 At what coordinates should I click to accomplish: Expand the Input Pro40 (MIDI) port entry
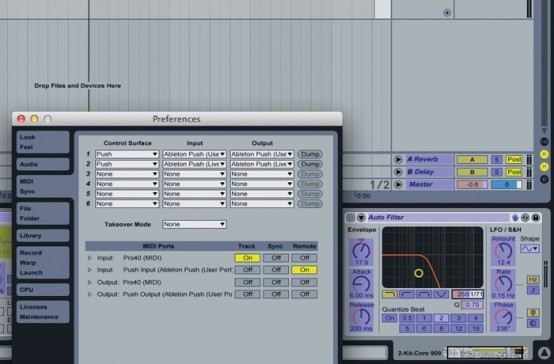pyautogui.click(x=90, y=258)
